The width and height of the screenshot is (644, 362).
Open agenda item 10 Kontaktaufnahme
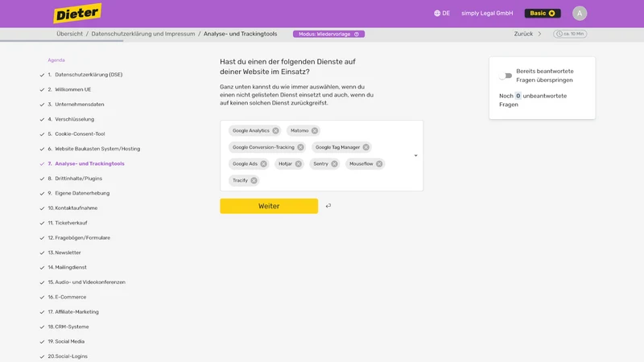click(x=72, y=208)
